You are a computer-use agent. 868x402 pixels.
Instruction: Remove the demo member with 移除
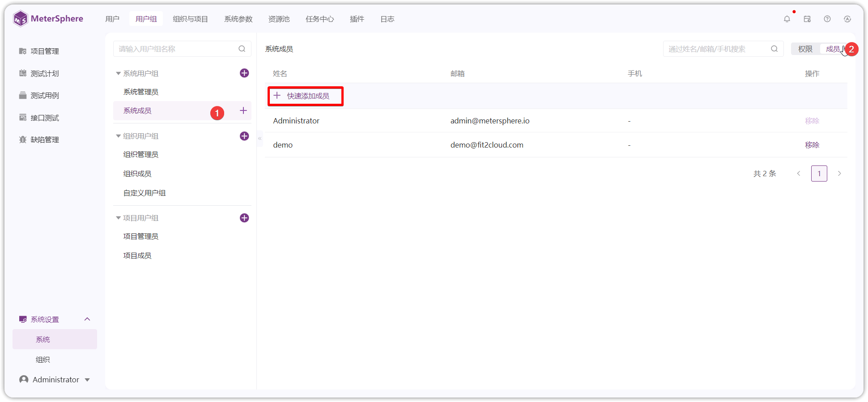[x=812, y=145]
